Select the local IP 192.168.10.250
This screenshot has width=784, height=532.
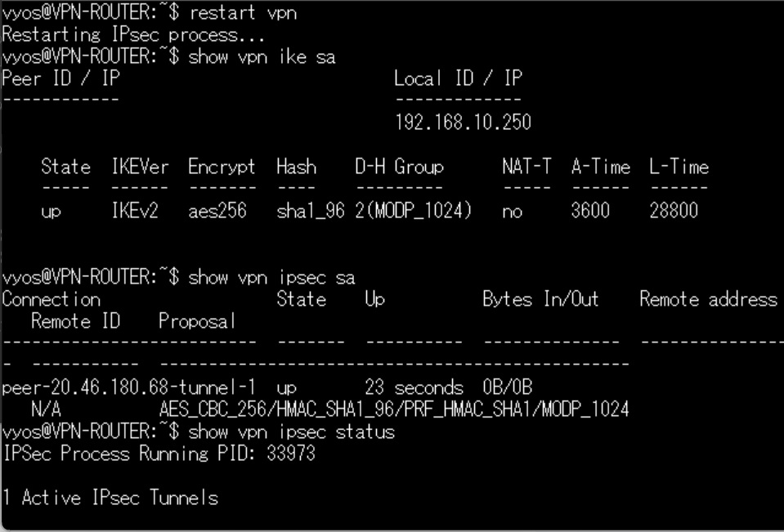pyautogui.click(x=463, y=122)
